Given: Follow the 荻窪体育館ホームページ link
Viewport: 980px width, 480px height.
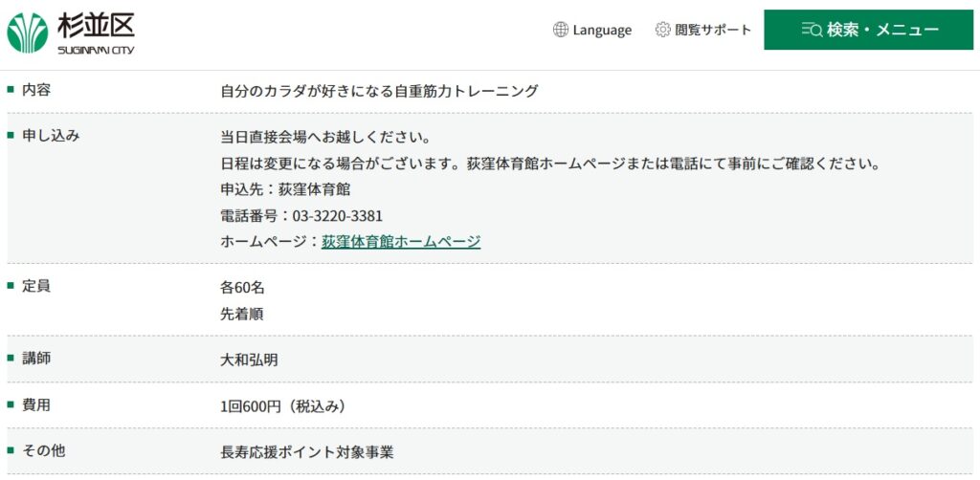Looking at the screenshot, I should [401, 242].
